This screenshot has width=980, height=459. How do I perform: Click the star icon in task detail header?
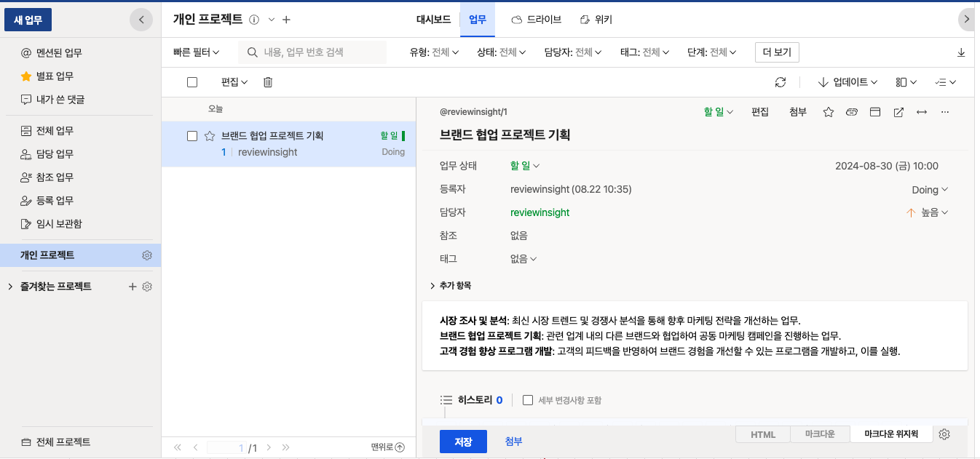[x=828, y=112]
